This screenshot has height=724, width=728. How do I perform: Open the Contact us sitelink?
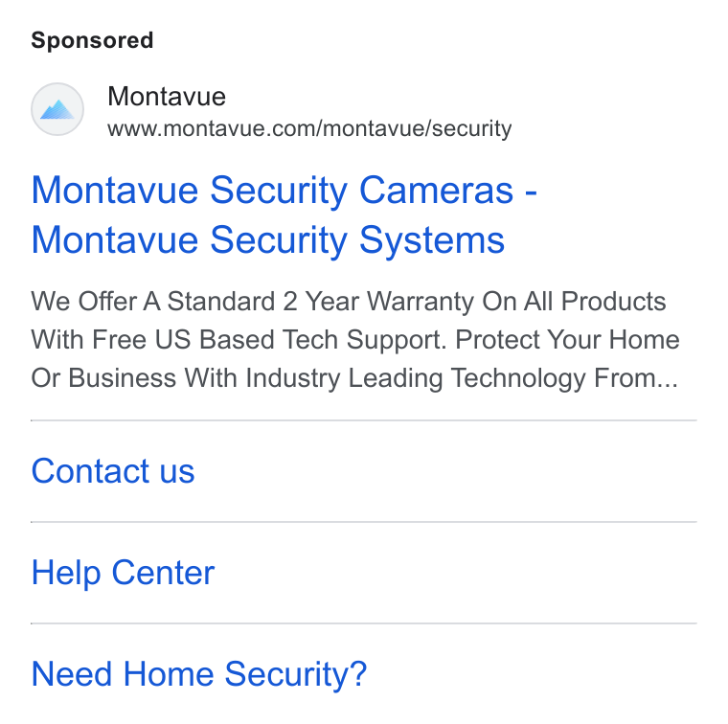(113, 471)
